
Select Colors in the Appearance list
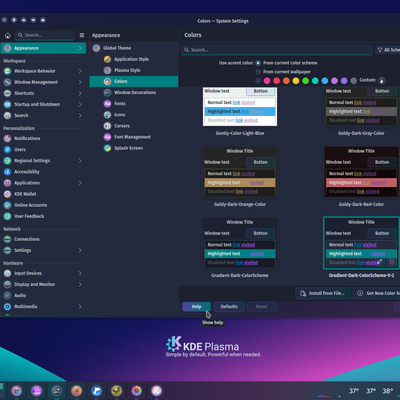click(x=134, y=81)
